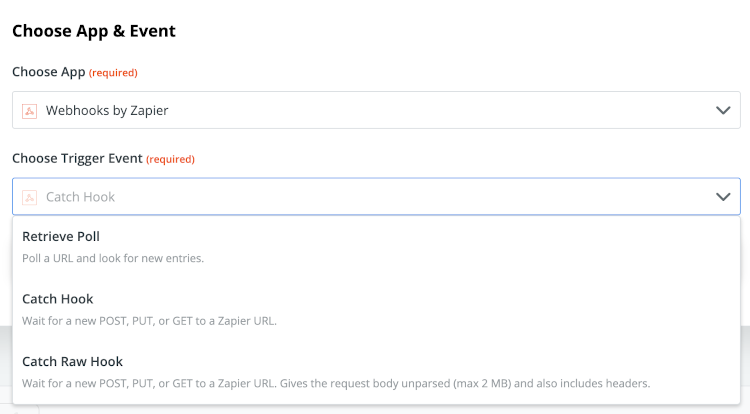Screen dimensions: 750x414
Task: Click the 'Webhooks by Zapier' text
Action: pos(107,110)
